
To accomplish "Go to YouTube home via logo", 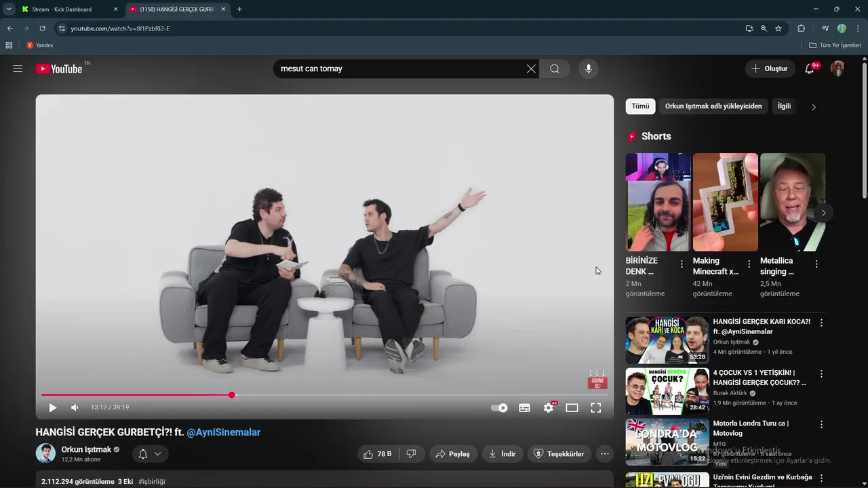I will click(x=59, y=68).
